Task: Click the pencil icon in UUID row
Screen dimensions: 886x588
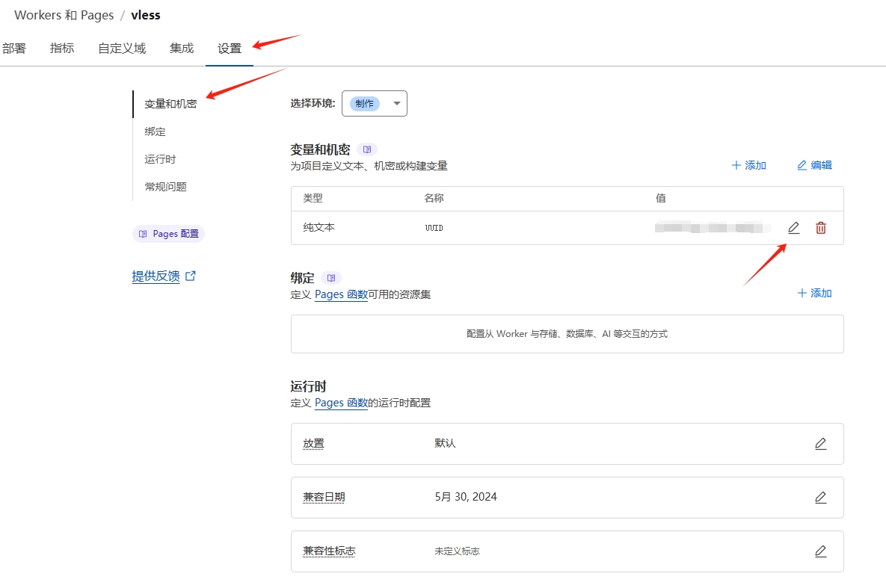Action: click(x=793, y=228)
